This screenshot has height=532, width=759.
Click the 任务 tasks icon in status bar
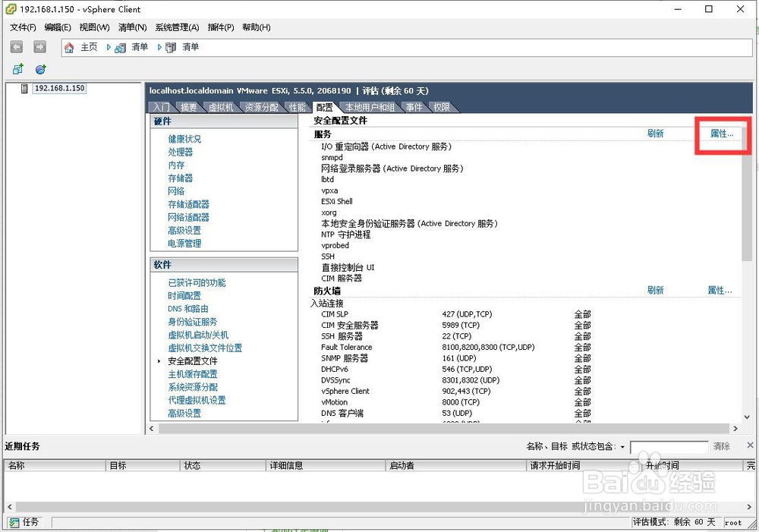[x=14, y=522]
